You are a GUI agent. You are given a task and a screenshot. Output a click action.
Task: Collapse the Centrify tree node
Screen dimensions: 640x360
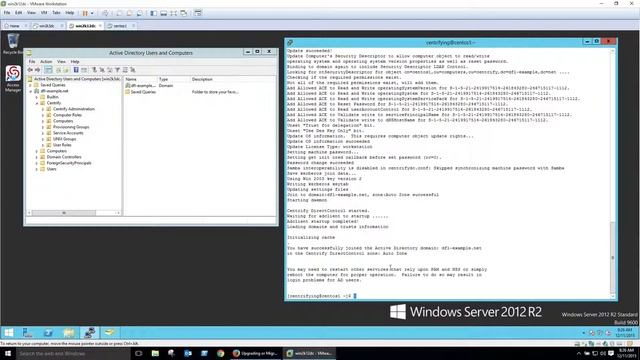pos(37,103)
